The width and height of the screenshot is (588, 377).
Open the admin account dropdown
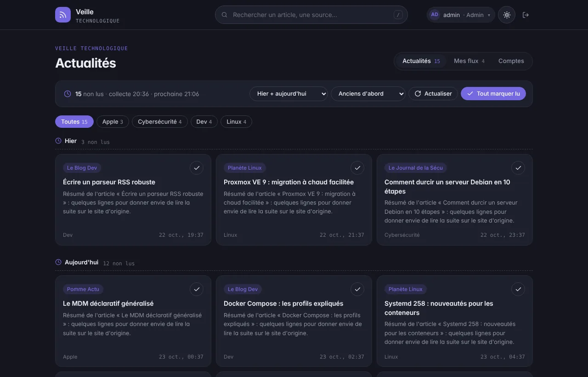pyautogui.click(x=461, y=15)
